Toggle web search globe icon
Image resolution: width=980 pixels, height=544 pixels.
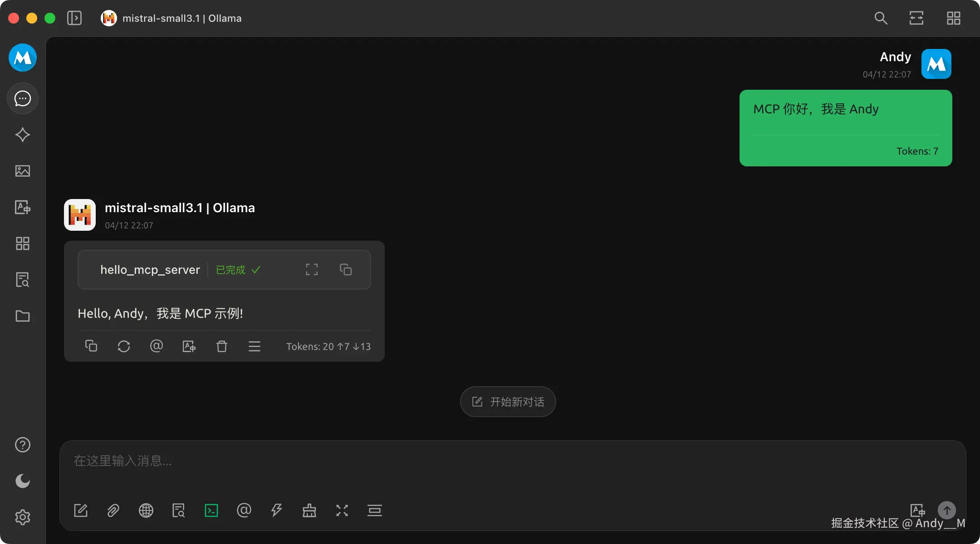[146, 510]
